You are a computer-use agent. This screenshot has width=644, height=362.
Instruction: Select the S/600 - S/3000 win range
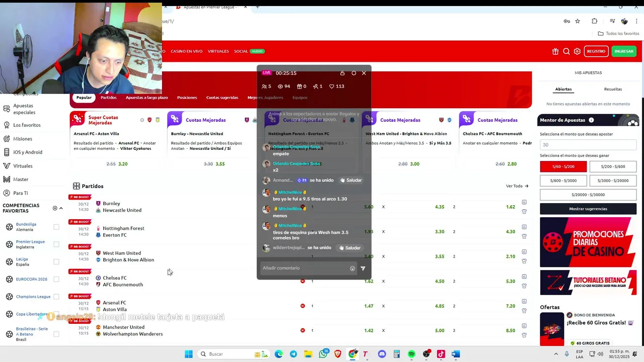pos(563,180)
